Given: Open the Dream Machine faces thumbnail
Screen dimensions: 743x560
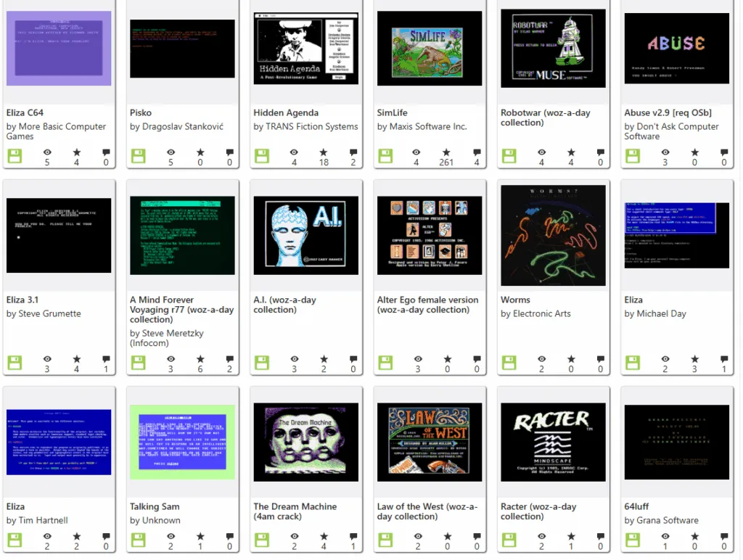Looking at the screenshot, I should (x=306, y=442).
